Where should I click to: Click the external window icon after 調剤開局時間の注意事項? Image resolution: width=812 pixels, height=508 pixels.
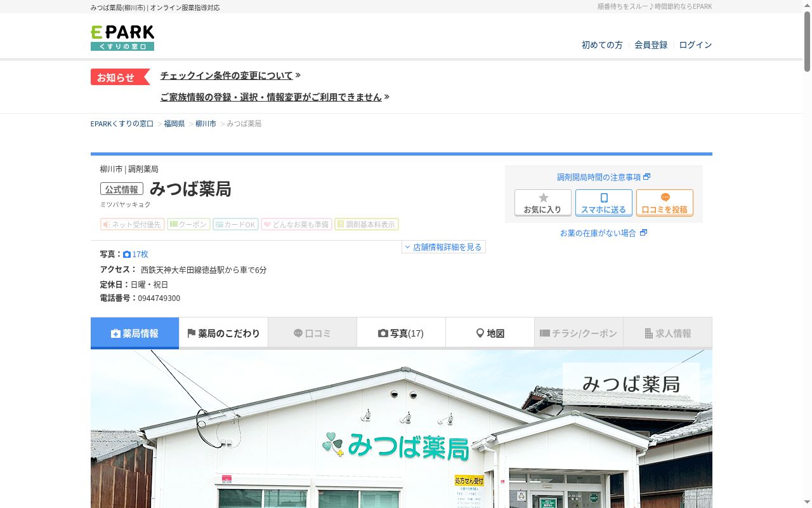[x=647, y=177]
